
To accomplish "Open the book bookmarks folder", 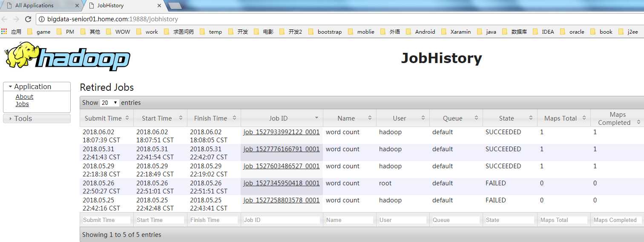I will pyautogui.click(x=601, y=32).
